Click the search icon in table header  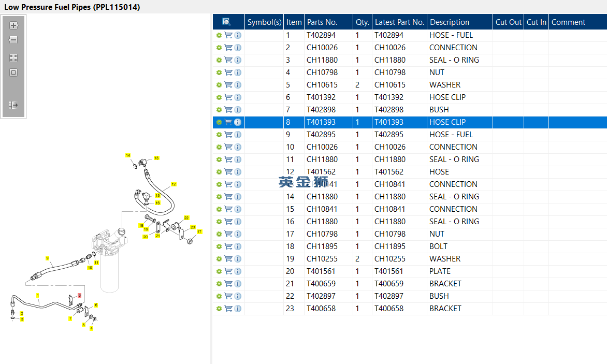pyautogui.click(x=226, y=22)
